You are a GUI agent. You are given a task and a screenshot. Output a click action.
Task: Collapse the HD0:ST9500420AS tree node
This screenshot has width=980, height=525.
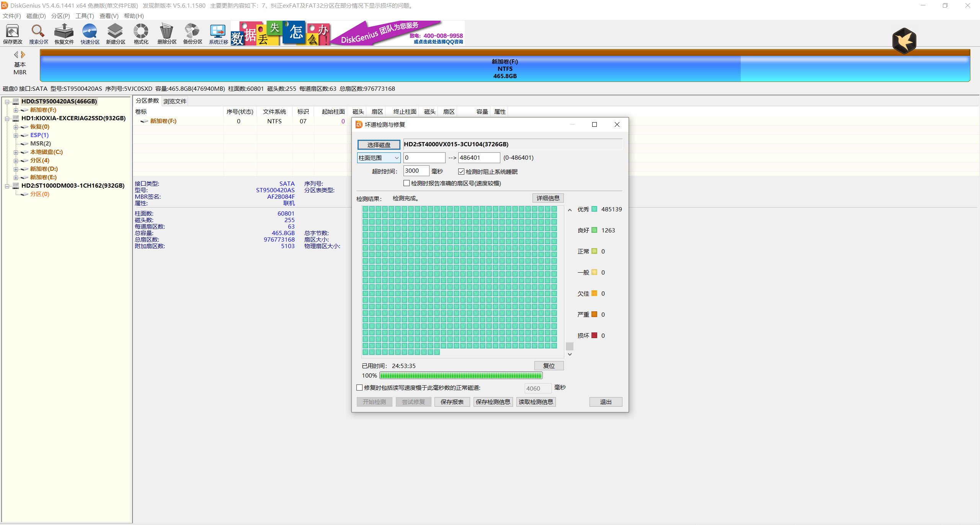(7, 102)
